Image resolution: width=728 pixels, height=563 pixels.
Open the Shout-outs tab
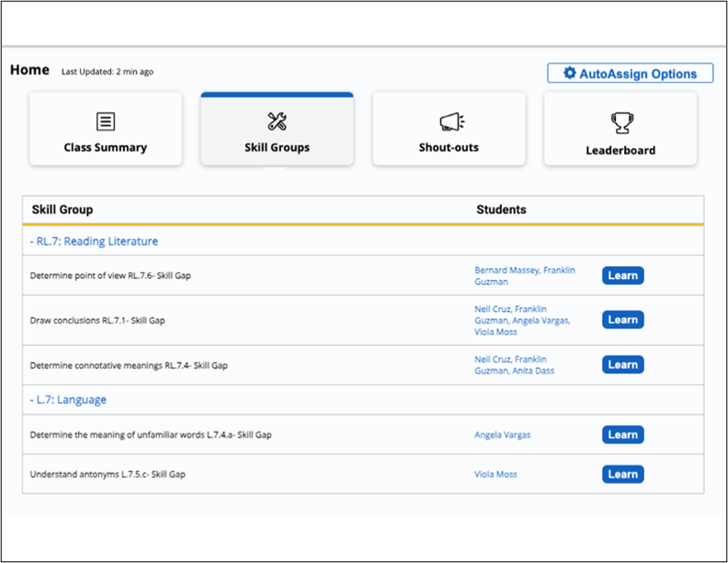449,129
